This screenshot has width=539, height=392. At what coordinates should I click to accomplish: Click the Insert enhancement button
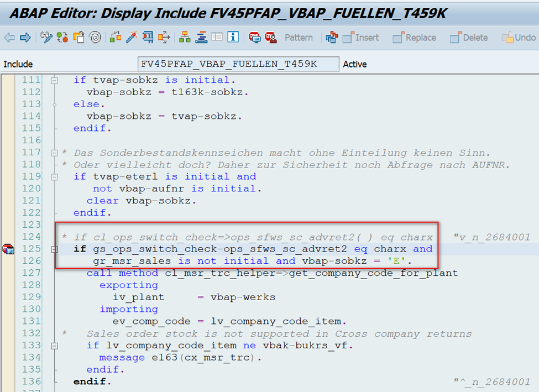(x=361, y=37)
